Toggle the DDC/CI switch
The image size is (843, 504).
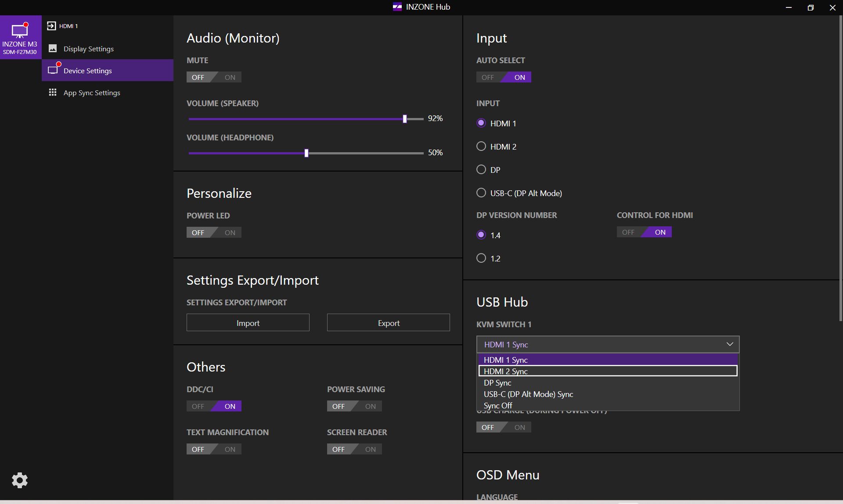[x=214, y=406]
